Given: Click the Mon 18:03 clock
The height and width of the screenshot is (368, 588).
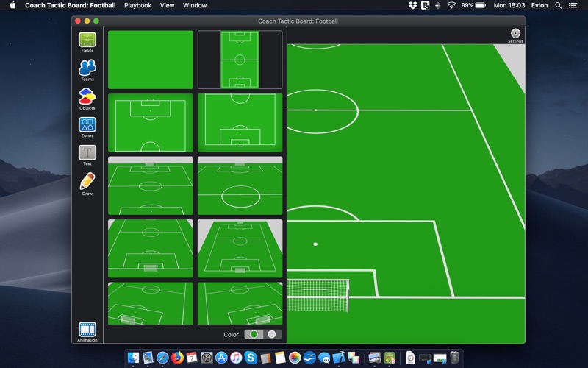Looking at the screenshot, I should (509, 5).
